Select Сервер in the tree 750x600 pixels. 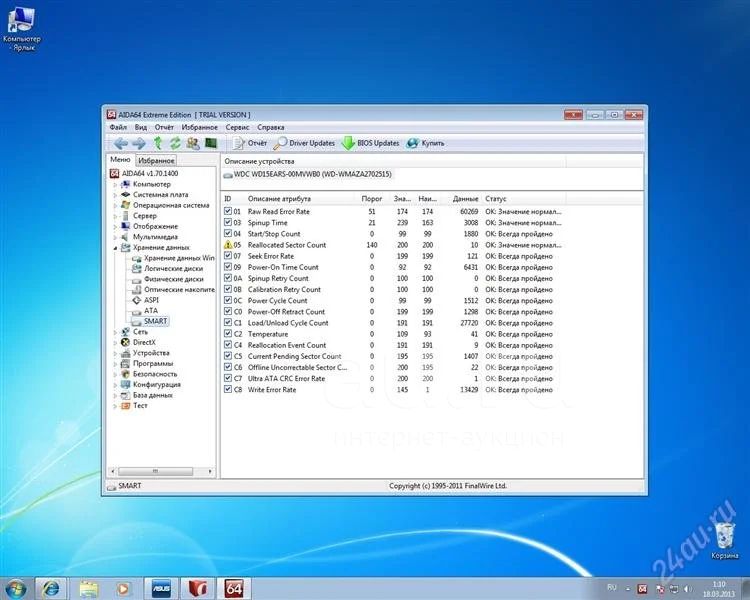point(139,216)
